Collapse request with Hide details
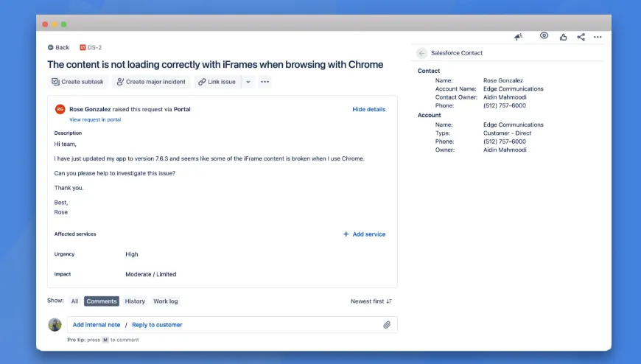 [368, 109]
